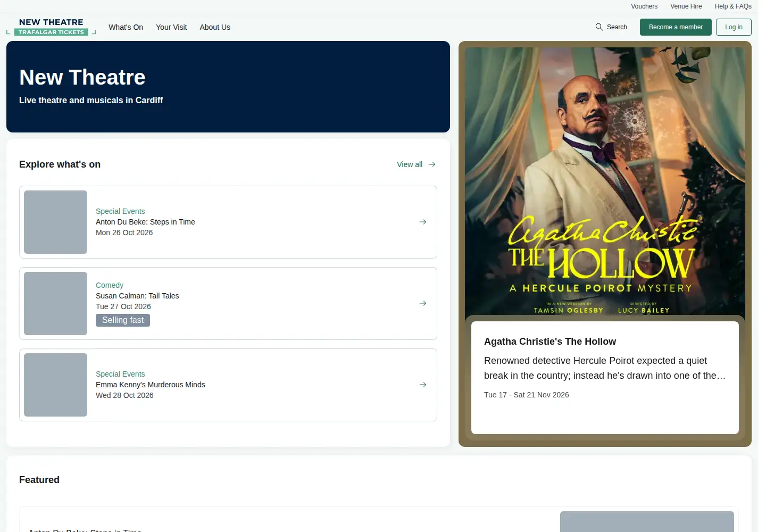Click the Agatha Christie's The Hollow heading
Screen dimensions: 766x532
pos(550,342)
